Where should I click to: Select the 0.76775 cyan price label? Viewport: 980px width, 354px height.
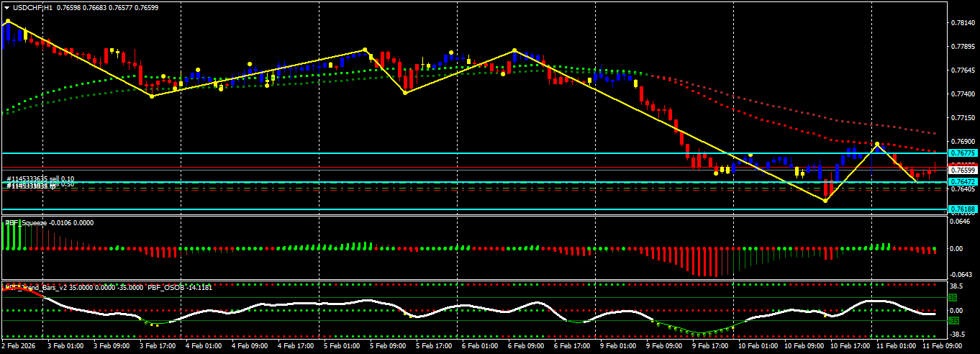[x=963, y=153]
